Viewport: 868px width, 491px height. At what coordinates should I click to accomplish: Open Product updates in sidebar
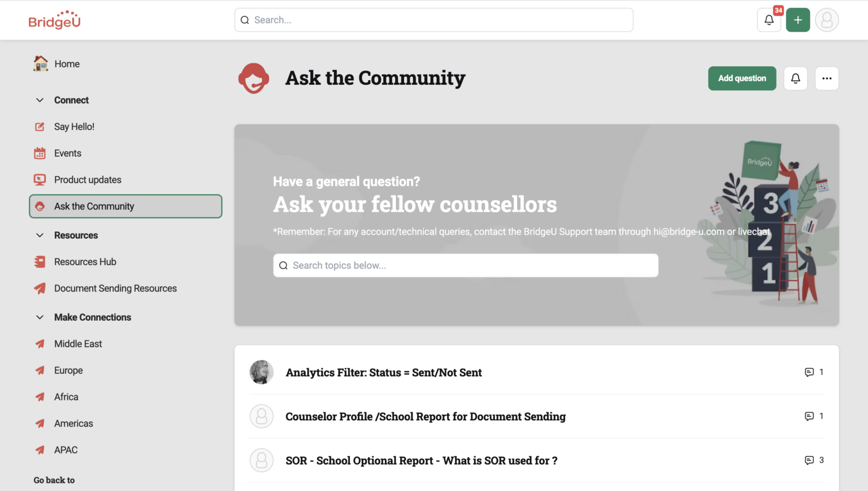click(88, 180)
